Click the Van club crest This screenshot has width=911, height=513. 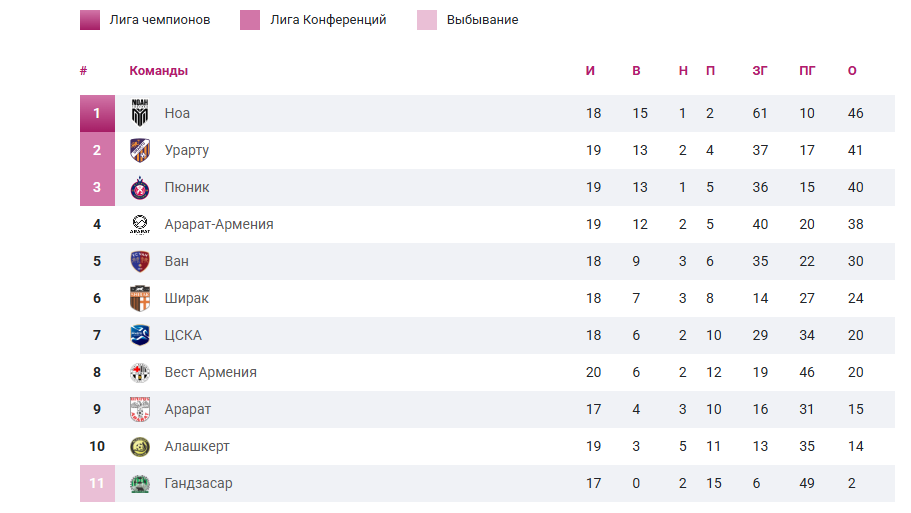coord(140,261)
